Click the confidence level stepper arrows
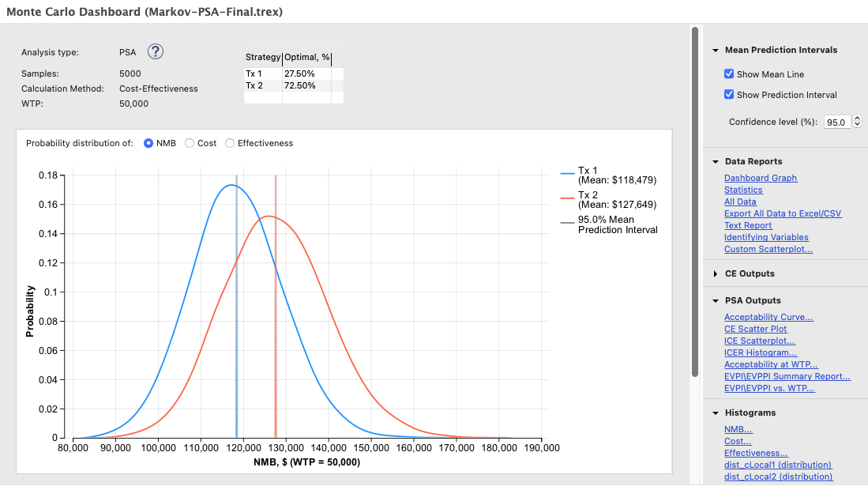This screenshot has height=486, width=868. pyautogui.click(x=858, y=122)
